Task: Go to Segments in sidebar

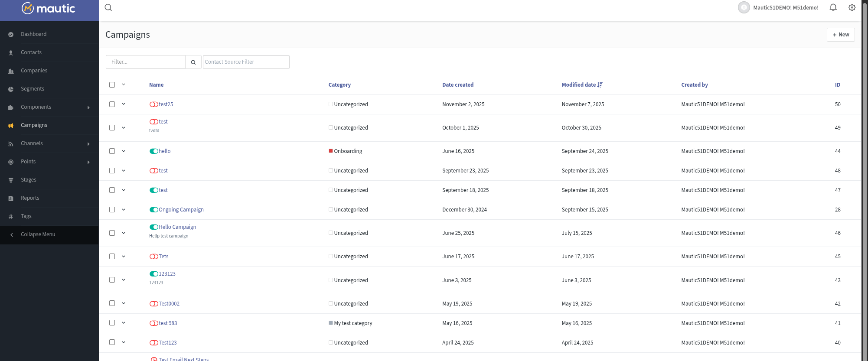Action: [x=33, y=89]
